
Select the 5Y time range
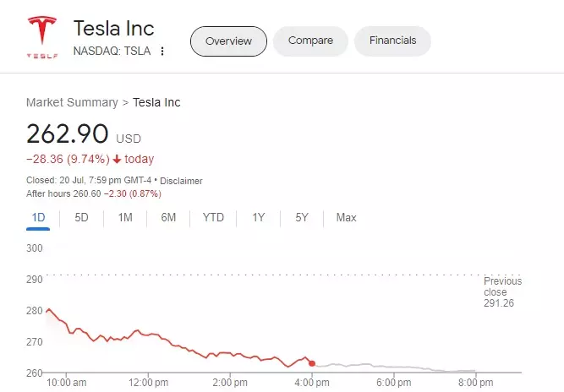tap(302, 218)
